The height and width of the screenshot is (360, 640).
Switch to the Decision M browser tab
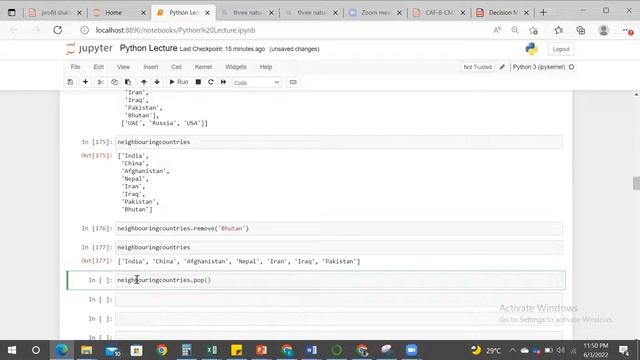click(x=503, y=13)
